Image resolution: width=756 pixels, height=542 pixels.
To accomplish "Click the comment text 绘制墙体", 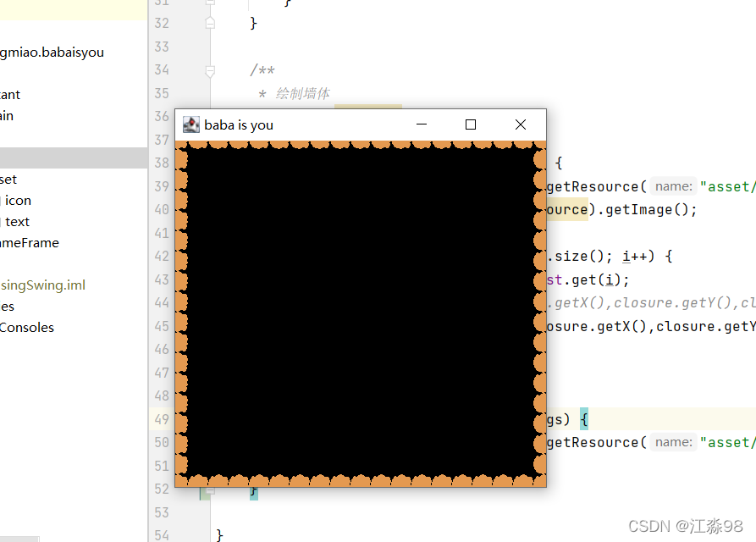I will (x=303, y=93).
